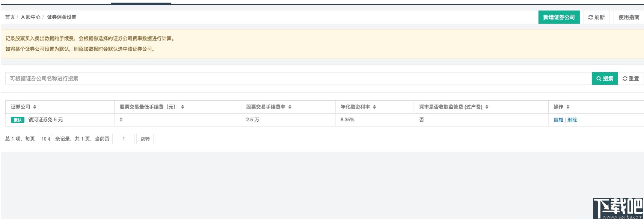The width and height of the screenshot is (644, 219).
Task: Sort by 股票交易最低手续费 column arrows
Action: [x=182, y=107]
